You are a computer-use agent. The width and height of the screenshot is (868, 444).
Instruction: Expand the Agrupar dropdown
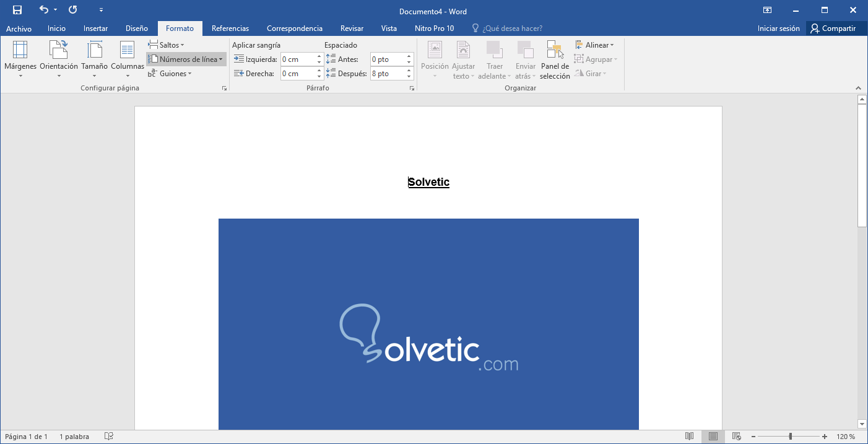pos(596,59)
